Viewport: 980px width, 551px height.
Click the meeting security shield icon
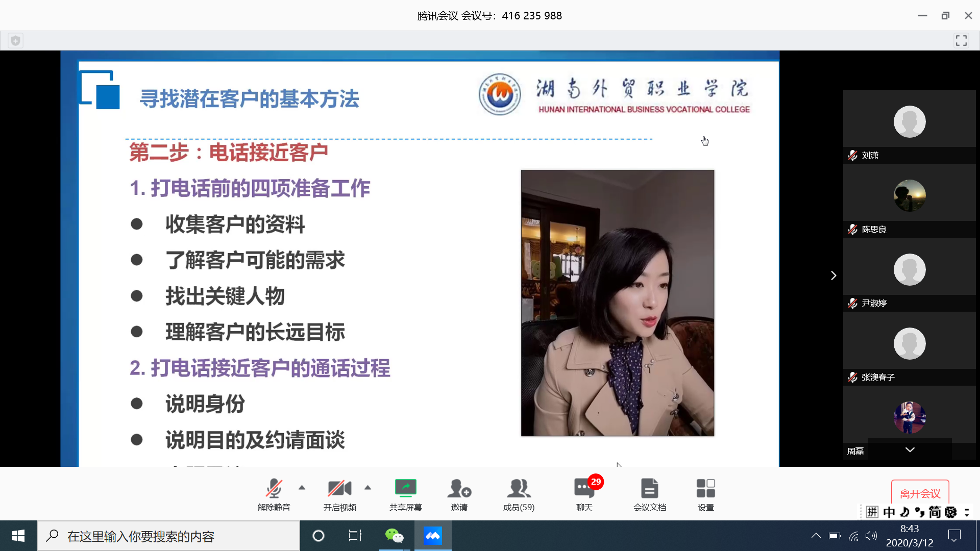point(16,41)
